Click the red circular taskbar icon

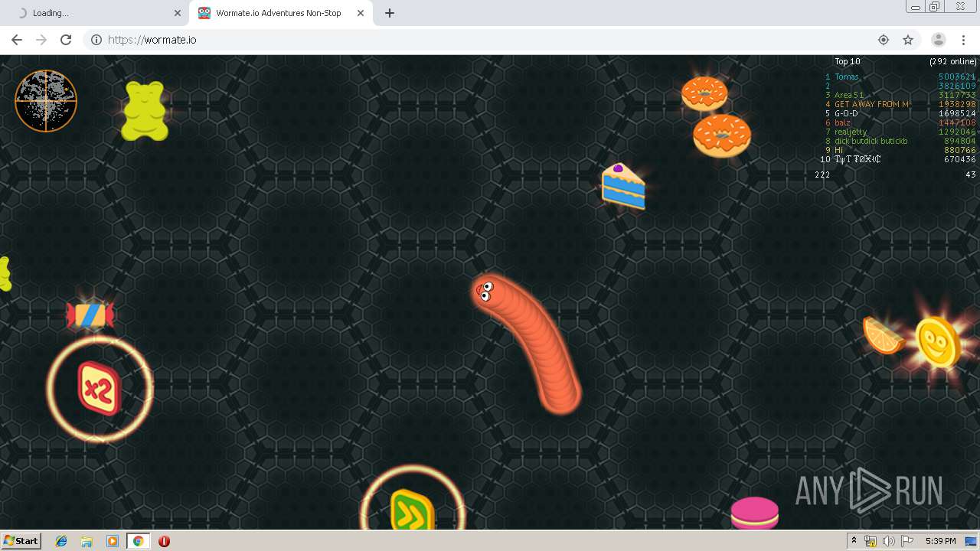tap(164, 541)
